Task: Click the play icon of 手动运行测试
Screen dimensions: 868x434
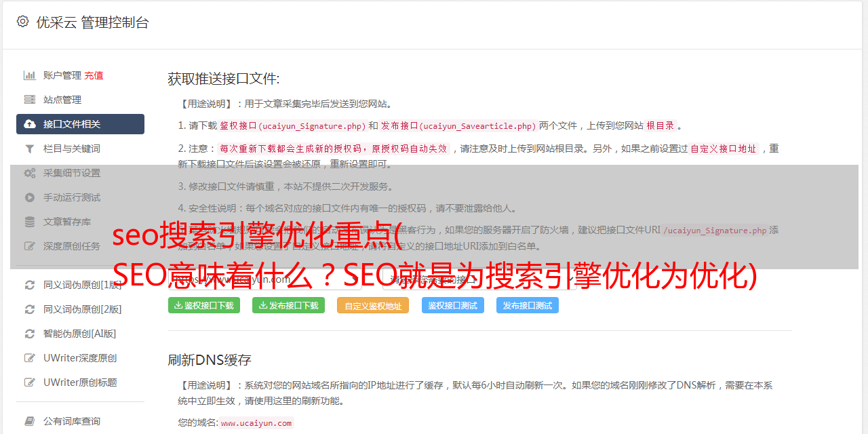Action: point(30,197)
